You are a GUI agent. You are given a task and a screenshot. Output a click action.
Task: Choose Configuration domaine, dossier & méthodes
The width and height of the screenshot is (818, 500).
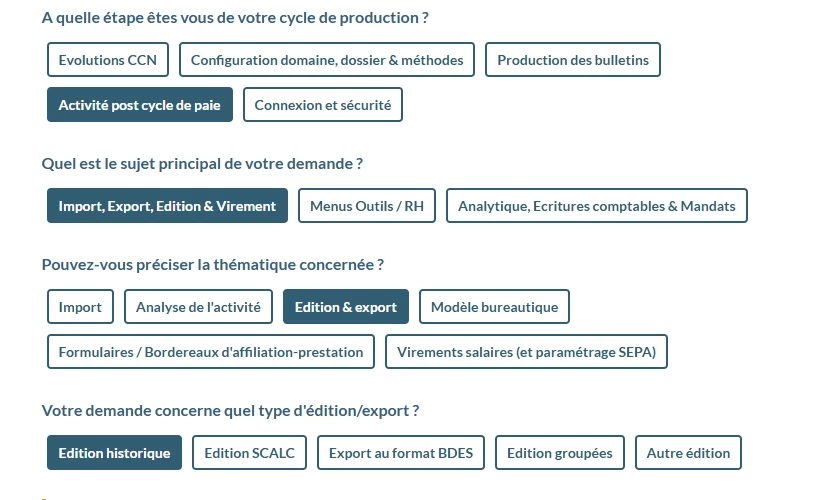point(327,60)
